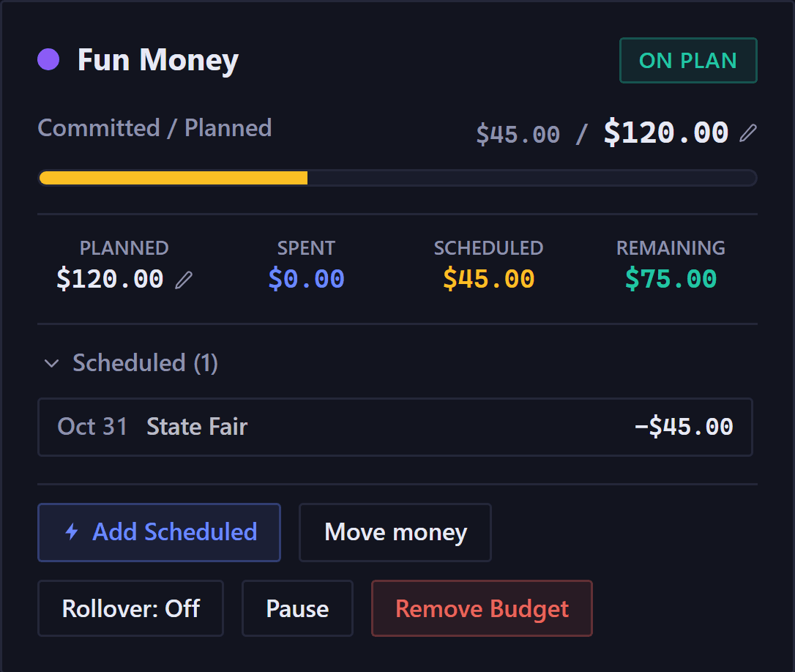Click the ON PLAN status badge
This screenshot has height=672, width=795.
pos(688,60)
